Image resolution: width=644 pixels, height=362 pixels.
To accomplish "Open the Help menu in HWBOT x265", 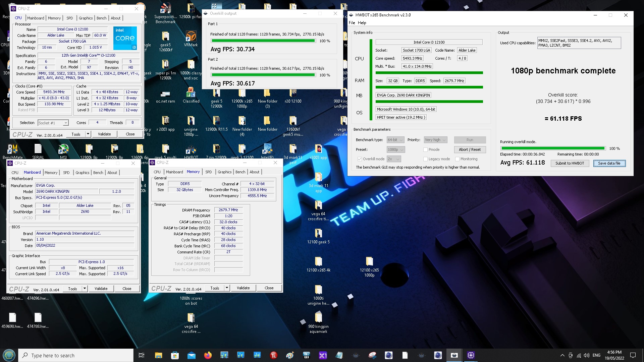I will 362,23.
